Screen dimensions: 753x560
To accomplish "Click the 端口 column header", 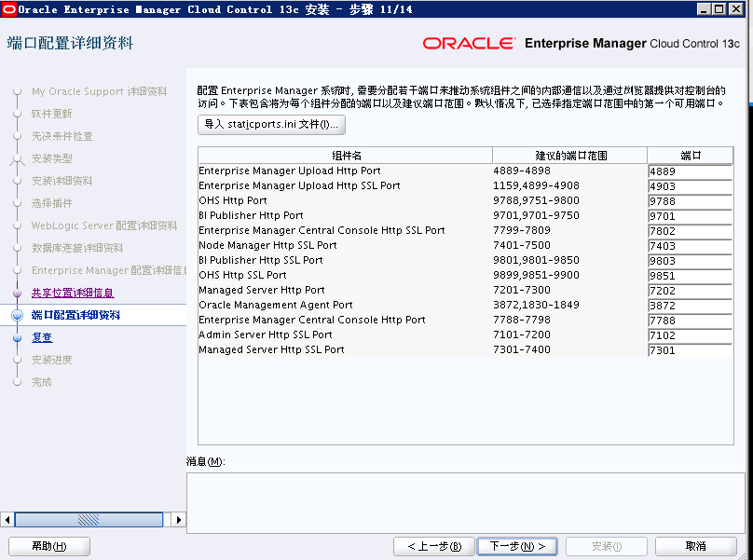I will (x=690, y=156).
